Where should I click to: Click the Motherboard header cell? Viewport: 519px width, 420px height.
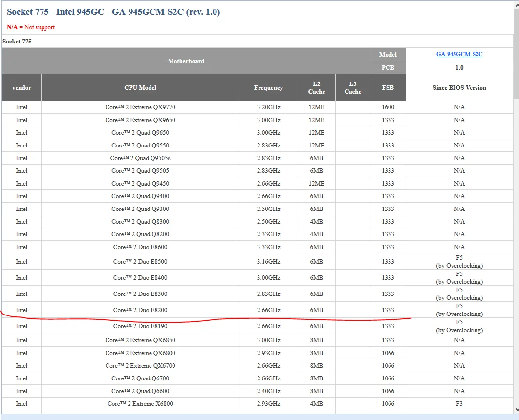tap(186, 61)
